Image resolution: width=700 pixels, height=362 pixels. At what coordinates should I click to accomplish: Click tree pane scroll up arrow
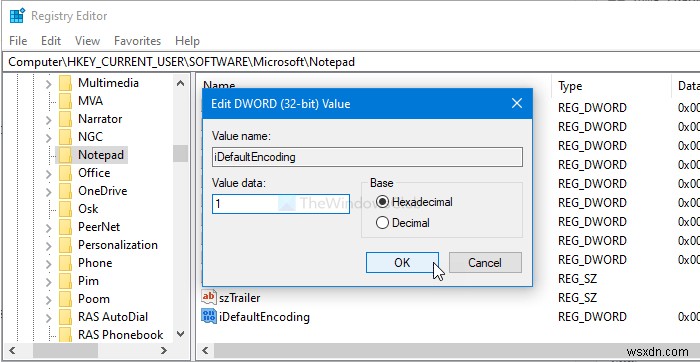pos(180,83)
